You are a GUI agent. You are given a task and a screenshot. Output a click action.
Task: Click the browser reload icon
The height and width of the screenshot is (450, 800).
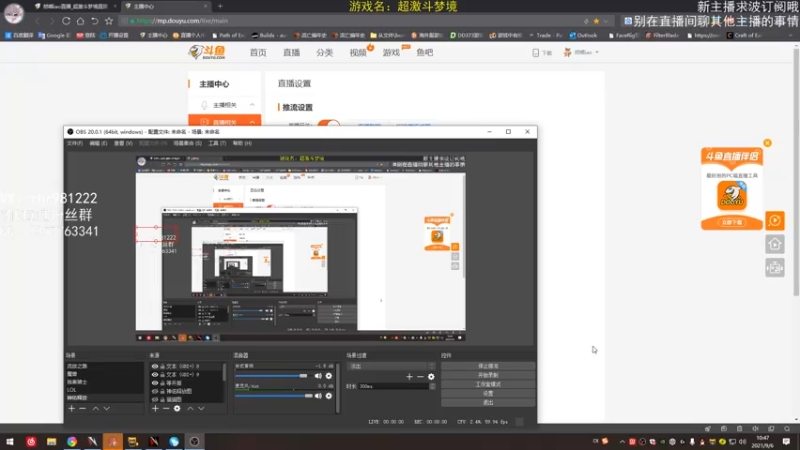[x=66, y=21]
